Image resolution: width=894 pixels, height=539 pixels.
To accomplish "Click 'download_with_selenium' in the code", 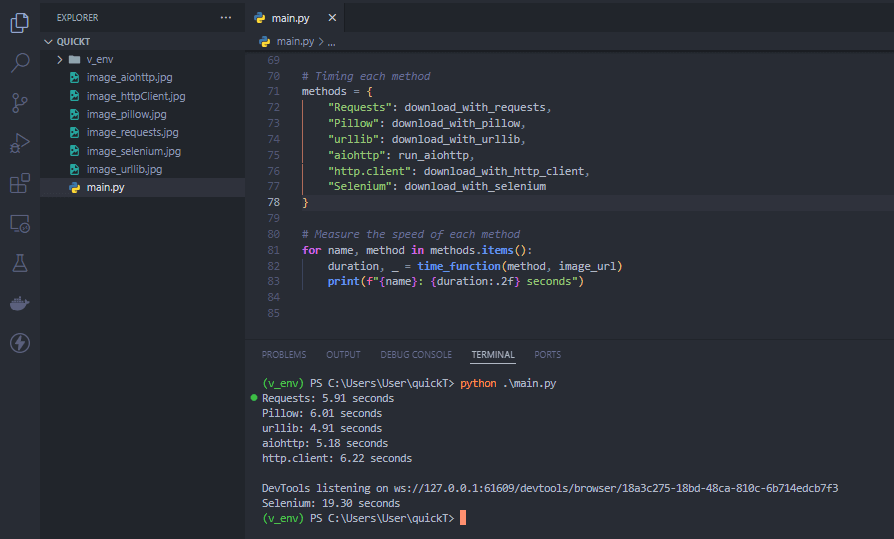I will (x=475, y=186).
